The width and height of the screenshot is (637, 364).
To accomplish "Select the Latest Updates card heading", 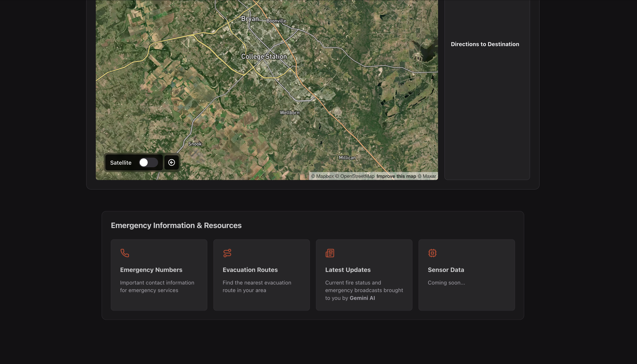I will 348,270.
